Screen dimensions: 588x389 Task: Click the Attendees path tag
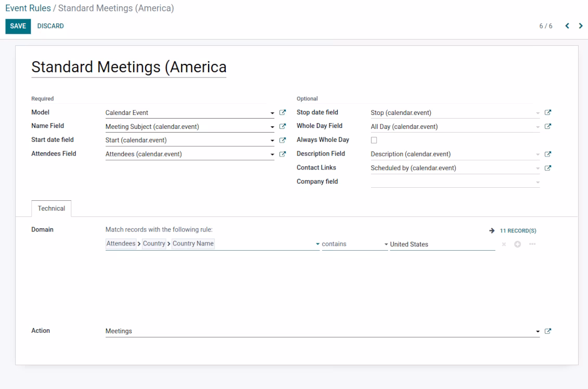121,243
